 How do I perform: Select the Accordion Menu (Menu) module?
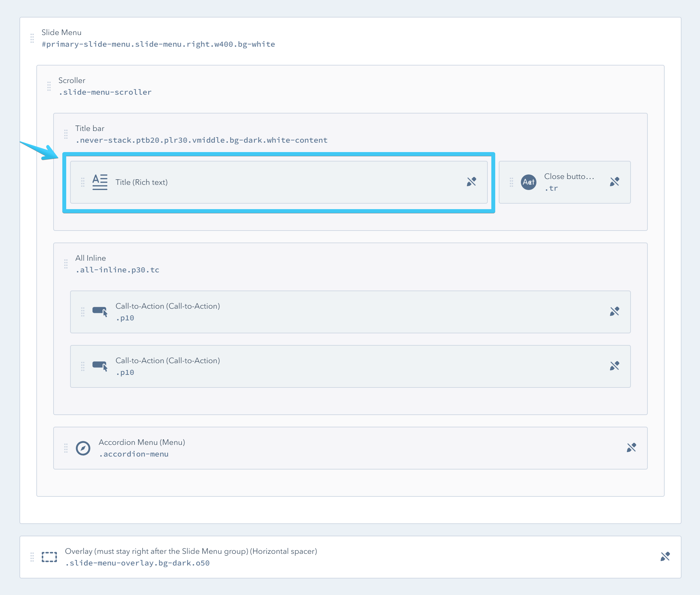pos(142,442)
